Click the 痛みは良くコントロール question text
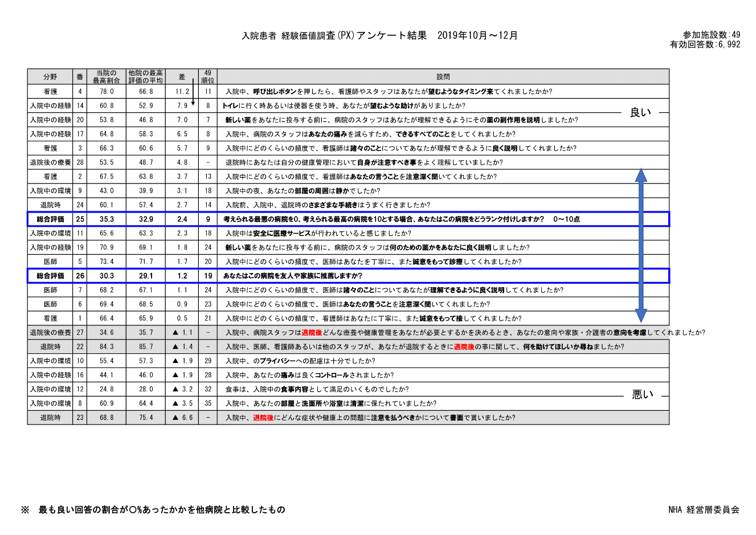Screen dimensions: 756x535 pyautogui.click(x=309, y=375)
